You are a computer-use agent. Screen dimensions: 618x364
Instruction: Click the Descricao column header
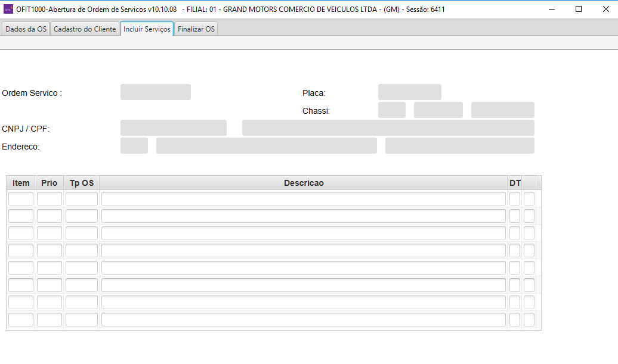coord(304,183)
